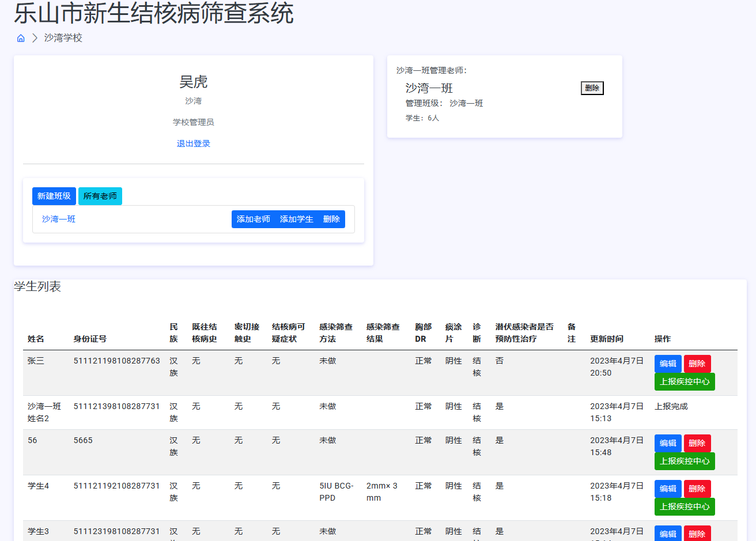Viewport: 756px width, 541px height.
Task: Click ID number 511121192108287731
Action: click(x=116, y=486)
